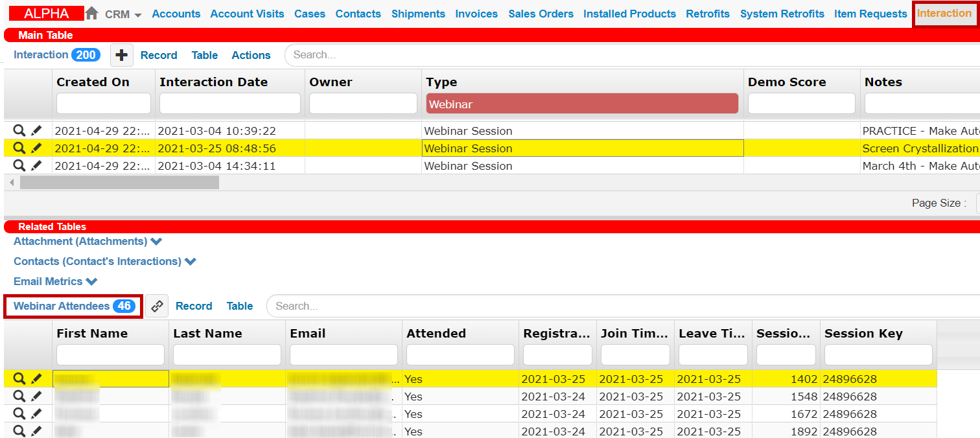The image size is (980, 438).
Task: View the first Webinar Session row with magnifier
Action: click(x=19, y=131)
